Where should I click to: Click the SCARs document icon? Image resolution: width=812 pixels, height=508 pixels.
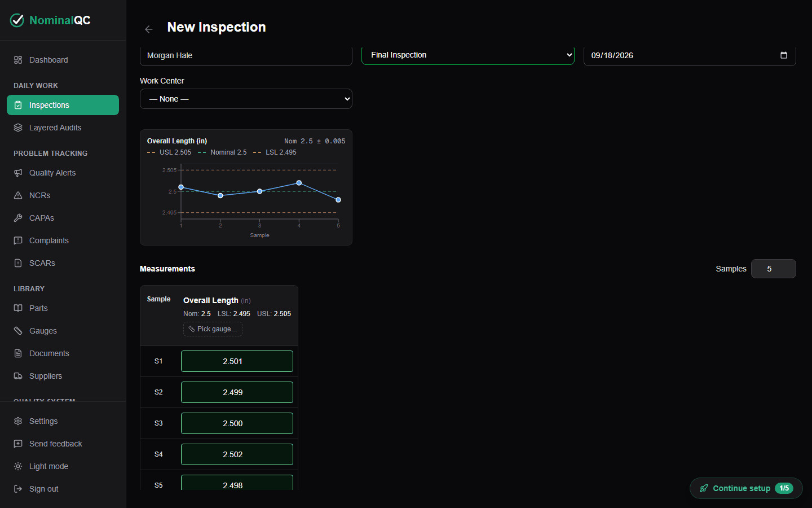pos(18,263)
